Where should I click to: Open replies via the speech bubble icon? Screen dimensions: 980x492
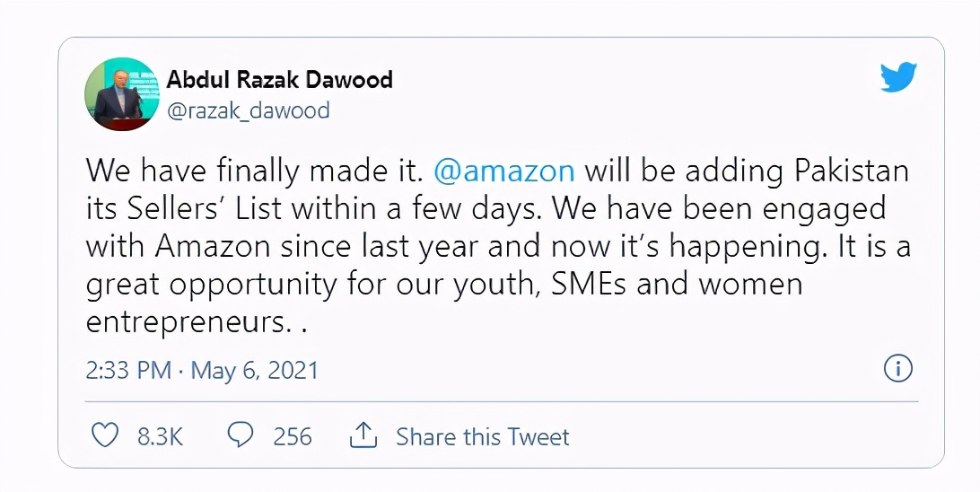(241, 436)
